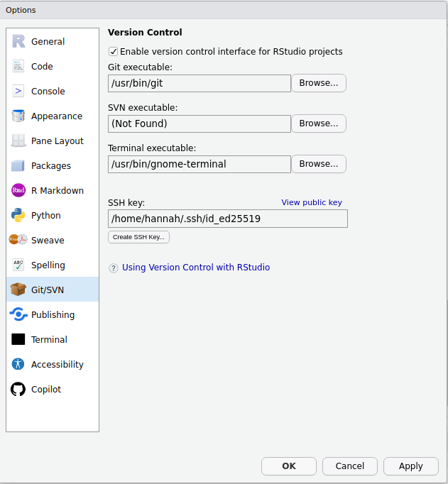Screen dimensions: 448x484
Task: Click the help question mark icon
Action: pos(114,268)
